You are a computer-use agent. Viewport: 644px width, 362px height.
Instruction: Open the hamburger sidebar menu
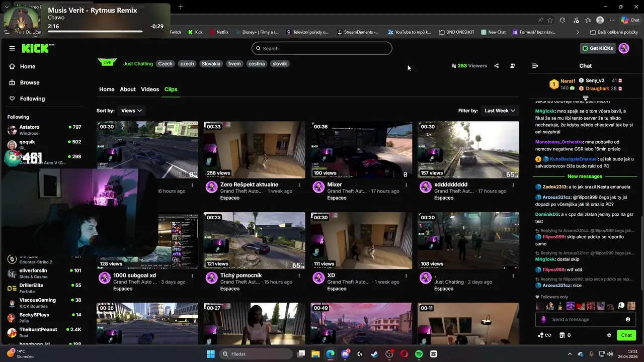click(x=12, y=48)
